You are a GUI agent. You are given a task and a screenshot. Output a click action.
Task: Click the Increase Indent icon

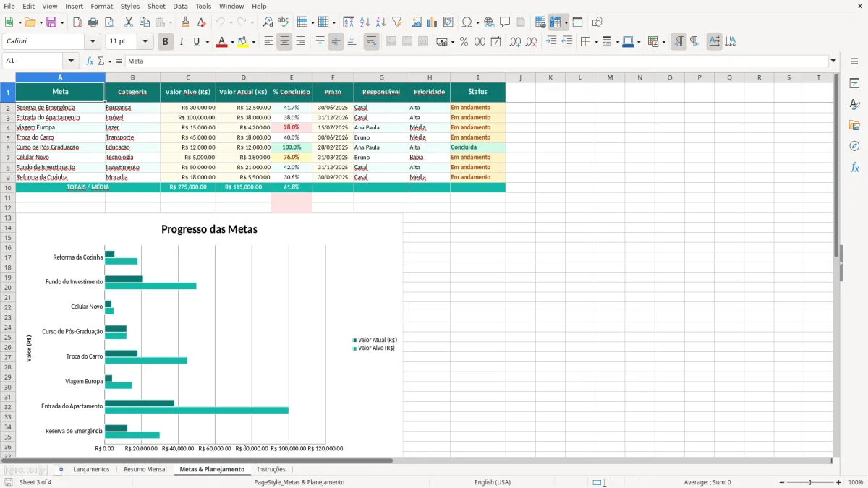point(551,42)
